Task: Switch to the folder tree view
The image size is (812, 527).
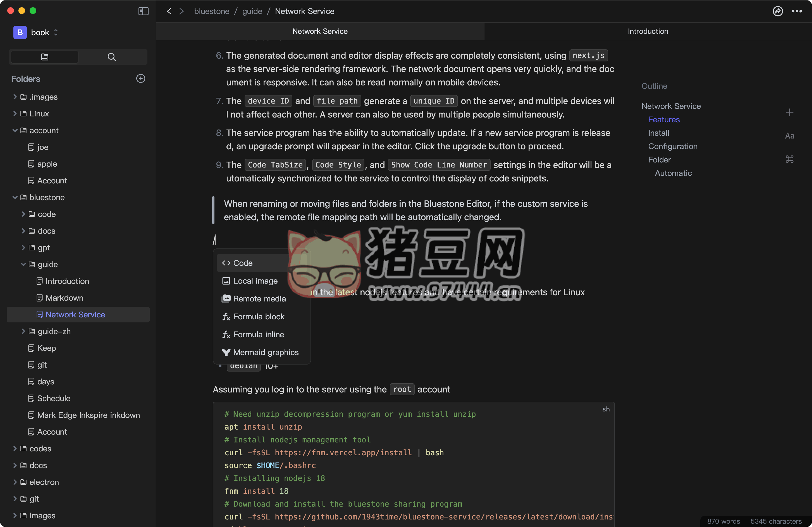Action: [x=45, y=57]
